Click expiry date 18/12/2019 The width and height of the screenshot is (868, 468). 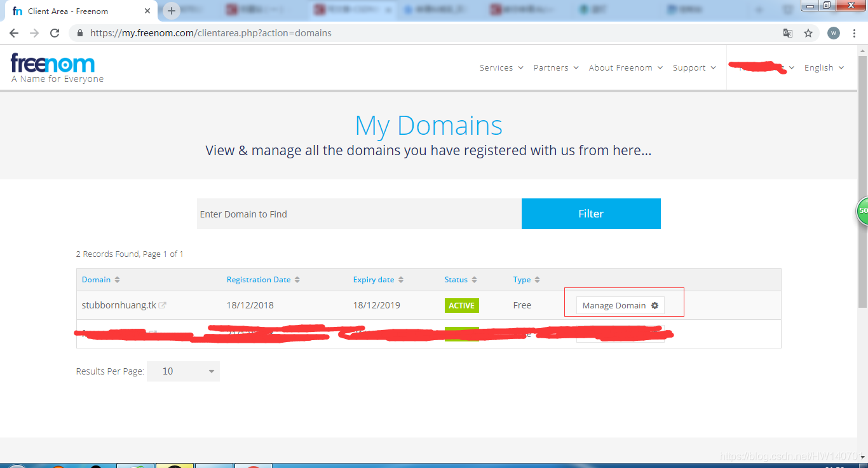pos(377,305)
